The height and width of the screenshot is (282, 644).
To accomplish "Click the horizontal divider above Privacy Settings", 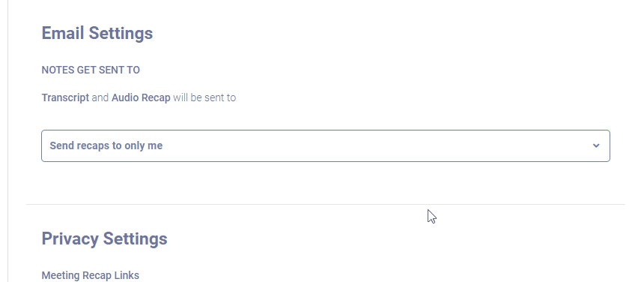I will point(326,204).
